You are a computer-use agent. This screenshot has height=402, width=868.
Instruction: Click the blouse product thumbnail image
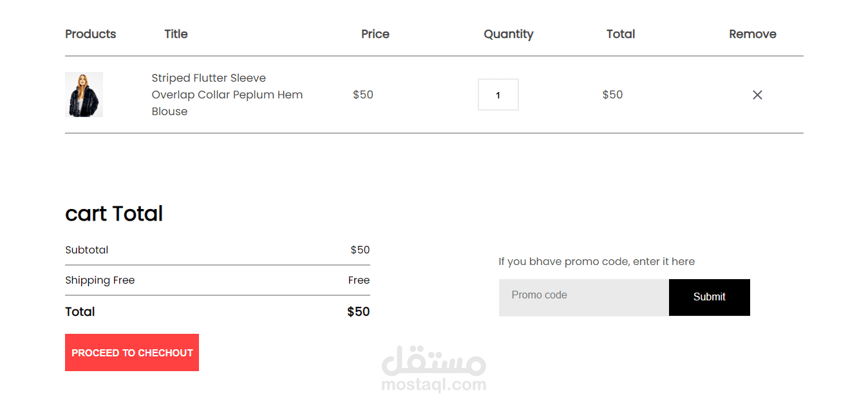[x=84, y=95]
